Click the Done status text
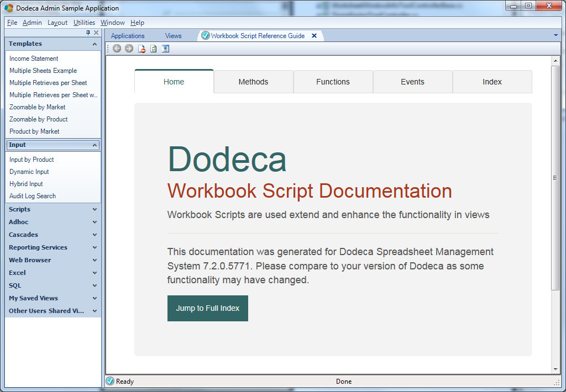 pos(344,381)
